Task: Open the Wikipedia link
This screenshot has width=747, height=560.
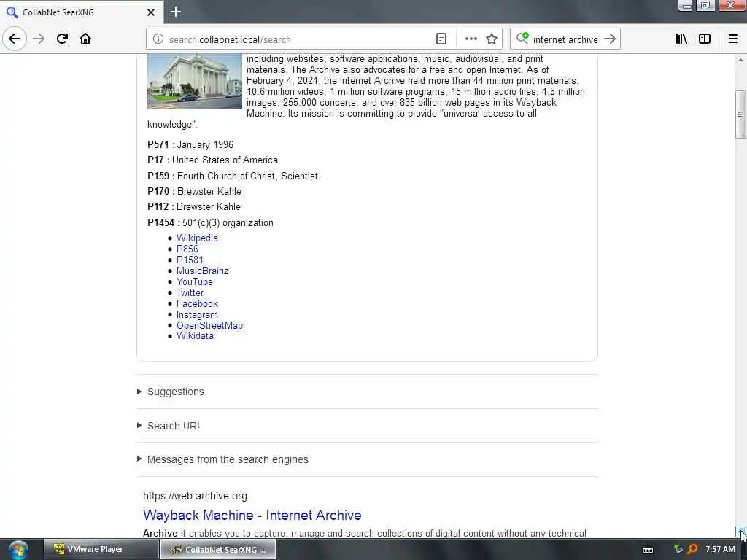Action: (x=197, y=238)
